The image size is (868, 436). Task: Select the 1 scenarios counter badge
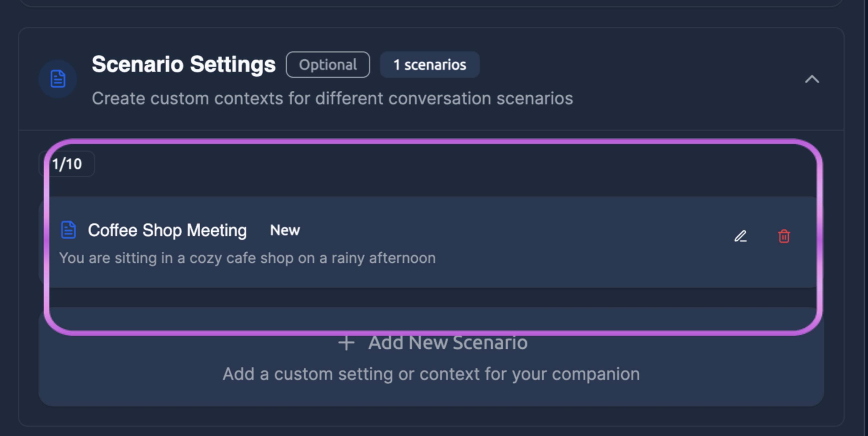coord(430,65)
